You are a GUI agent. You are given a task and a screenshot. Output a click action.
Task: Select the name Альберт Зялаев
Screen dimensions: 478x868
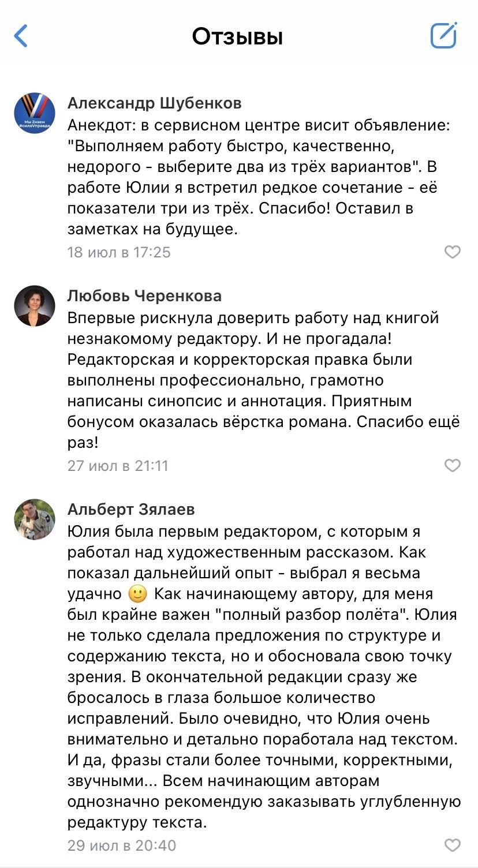tap(131, 510)
